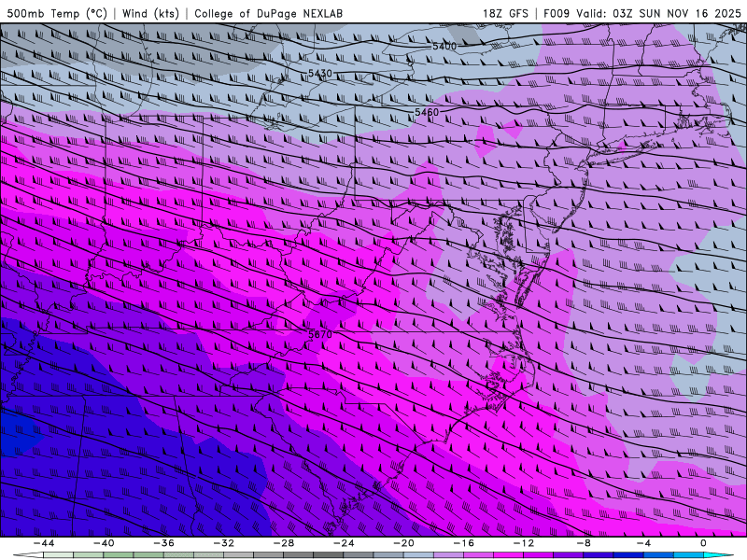The image size is (747, 560).
Task: Click the -8 colorbar scale value
Action: [584, 543]
